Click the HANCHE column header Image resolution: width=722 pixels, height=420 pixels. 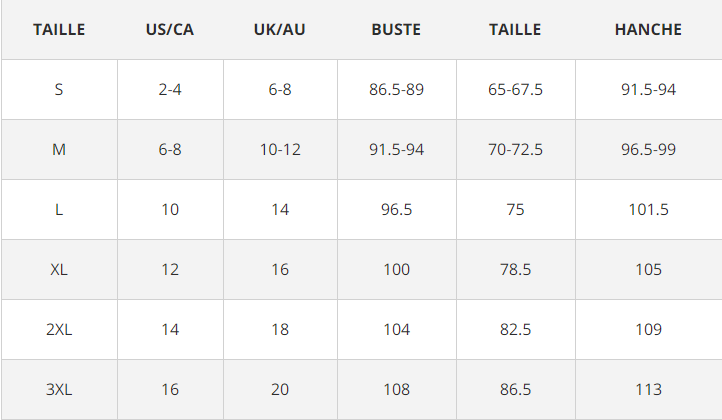click(648, 29)
